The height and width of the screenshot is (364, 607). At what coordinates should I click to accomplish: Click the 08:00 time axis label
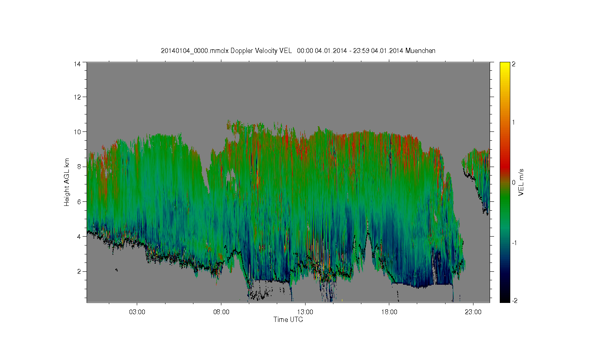click(x=221, y=312)
